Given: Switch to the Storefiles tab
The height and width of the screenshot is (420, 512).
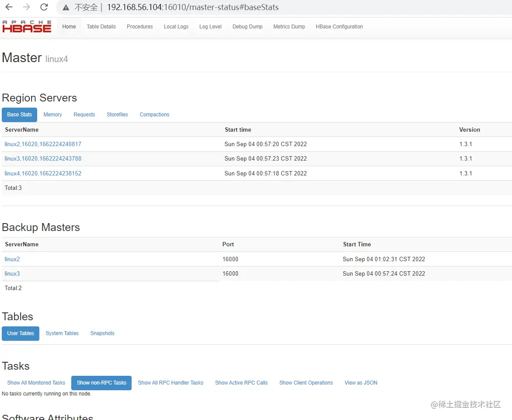Looking at the screenshot, I should coord(117,115).
